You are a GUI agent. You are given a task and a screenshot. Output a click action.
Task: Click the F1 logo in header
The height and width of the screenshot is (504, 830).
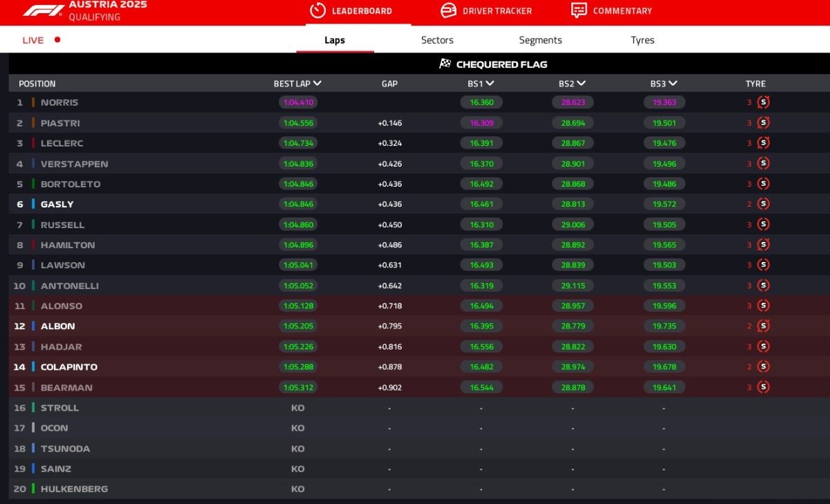click(x=43, y=11)
